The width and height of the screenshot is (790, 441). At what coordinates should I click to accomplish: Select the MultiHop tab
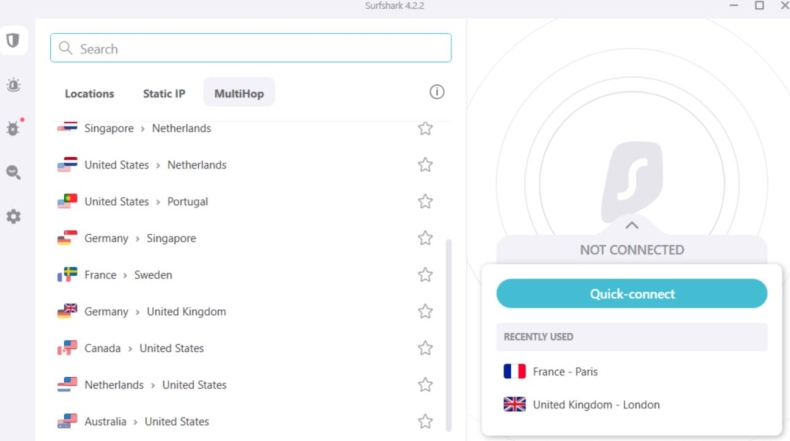pyautogui.click(x=238, y=93)
